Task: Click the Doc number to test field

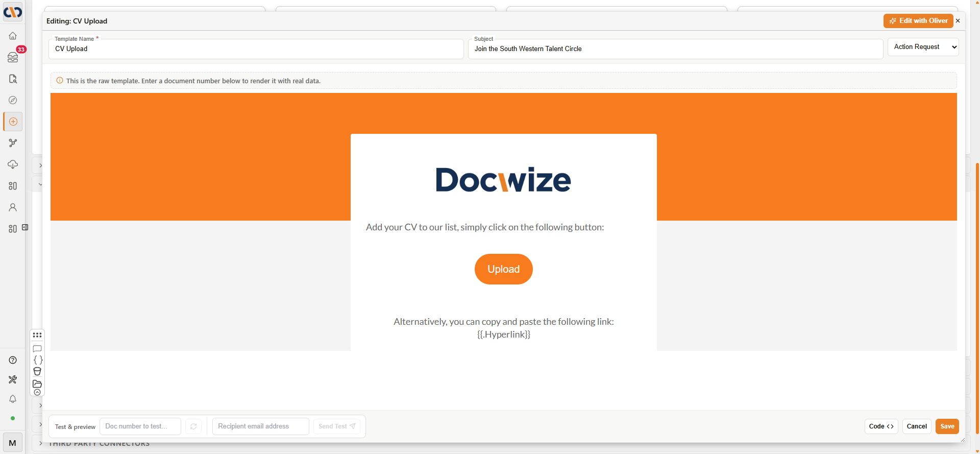Action: pyautogui.click(x=140, y=426)
